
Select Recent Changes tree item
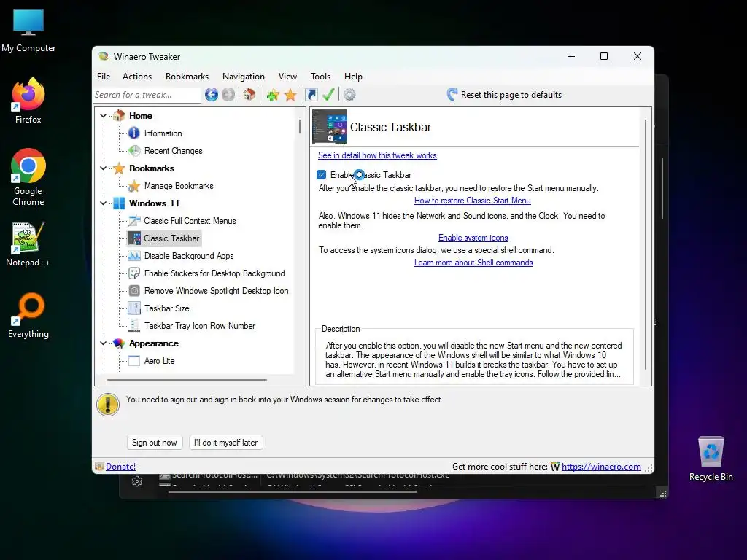[174, 150]
